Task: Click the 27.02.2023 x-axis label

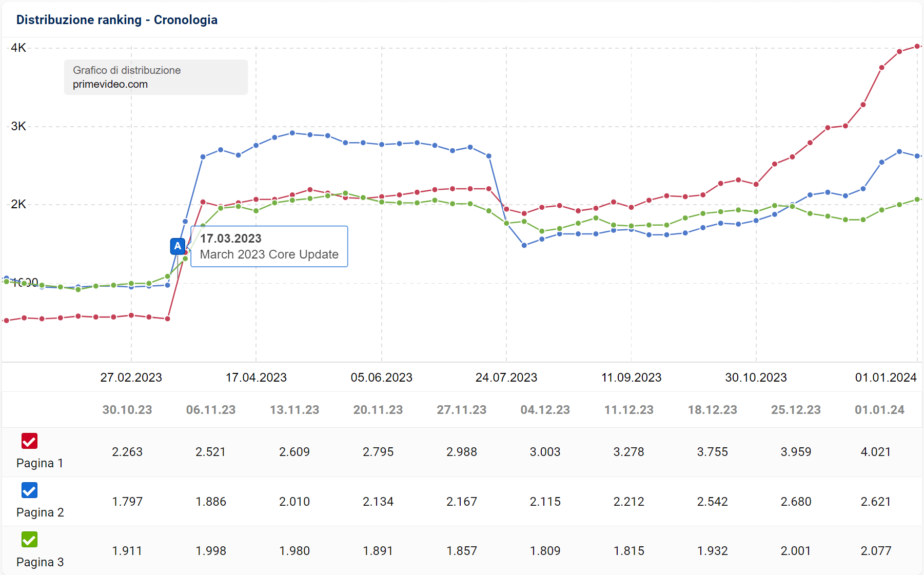Action: [x=131, y=378]
